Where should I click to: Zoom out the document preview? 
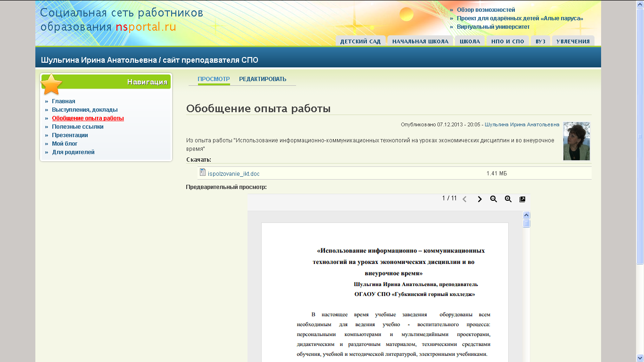coord(494,199)
